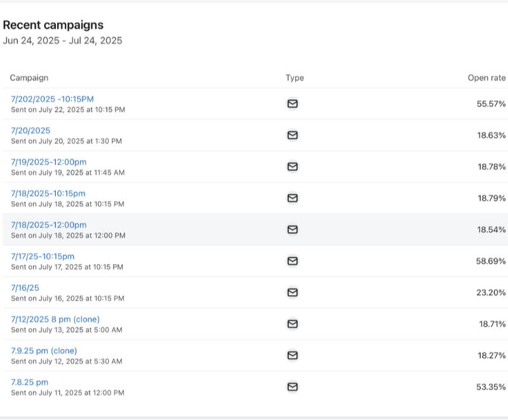Image resolution: width=508 pixels, height=420 pixels.
Task: Click the email icon for 7/16/25 campaign
Action: coord(293,292)
